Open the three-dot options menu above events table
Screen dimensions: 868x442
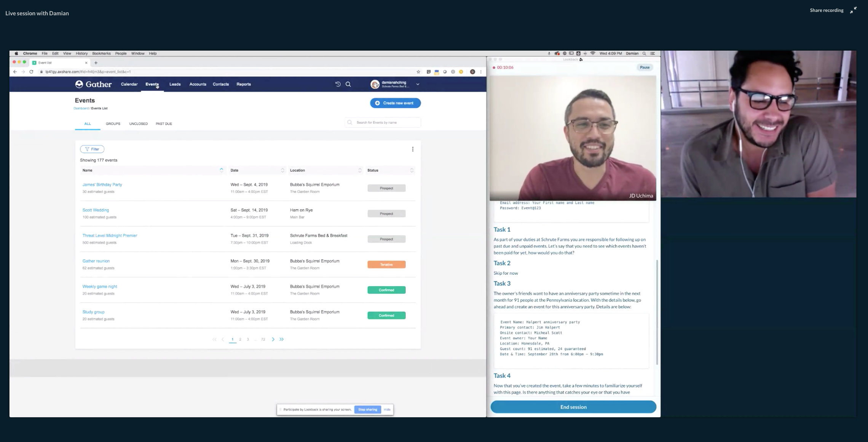(x=413, y=149)
